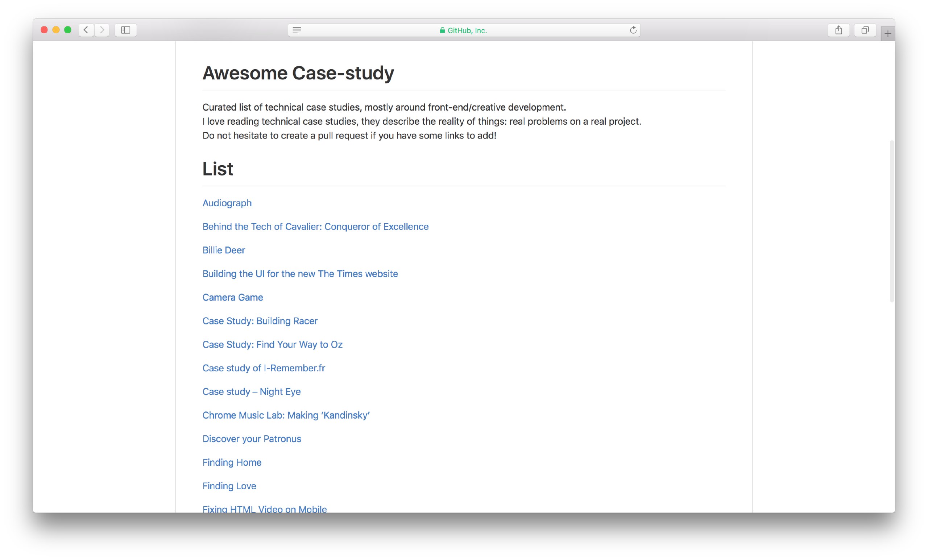Click the GitHub, Inc. address bar
Viewport: 928px width, 560px height.
464,30
